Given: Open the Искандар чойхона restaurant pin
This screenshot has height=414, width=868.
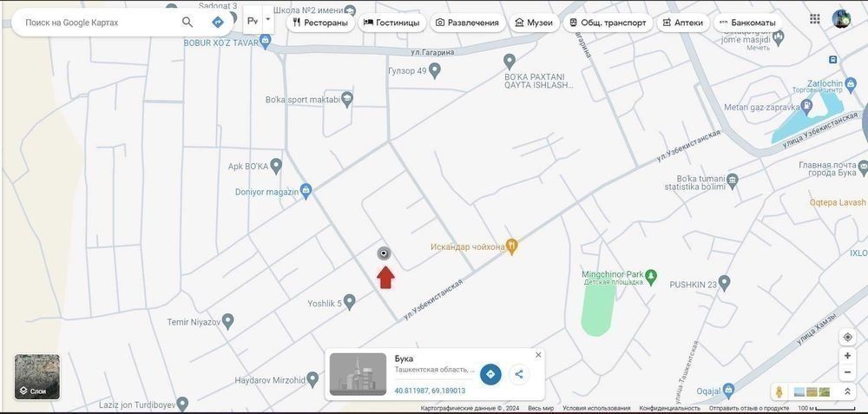Looking at the screenshot, I should [512, 246].
